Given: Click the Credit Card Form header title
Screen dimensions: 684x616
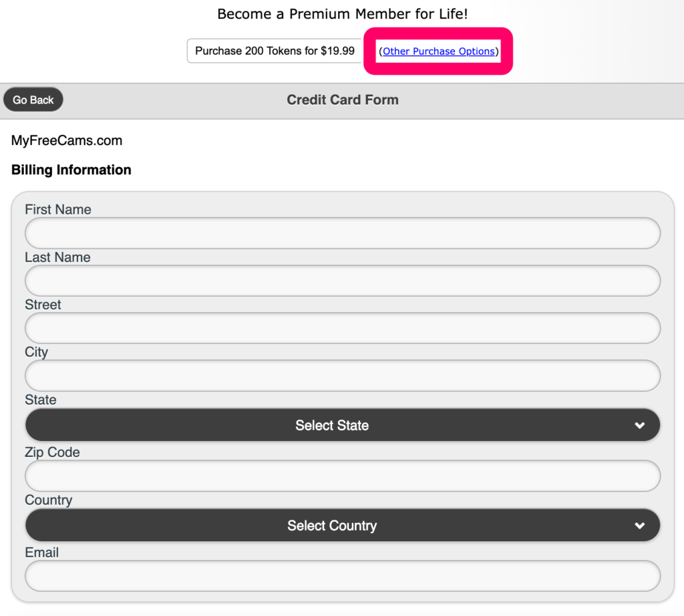Looking at the screenshot, I should point(342,100).
